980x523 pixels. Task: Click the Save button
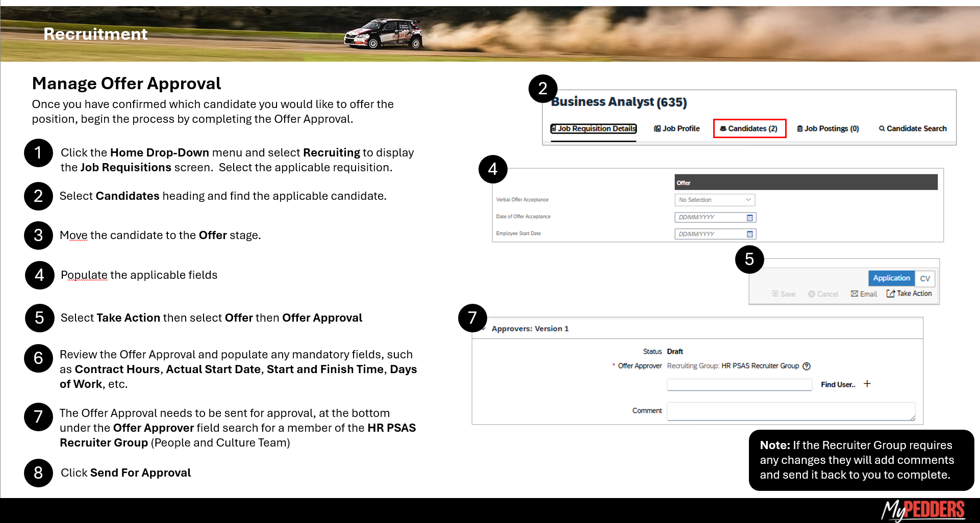click(x=784, y=294)
